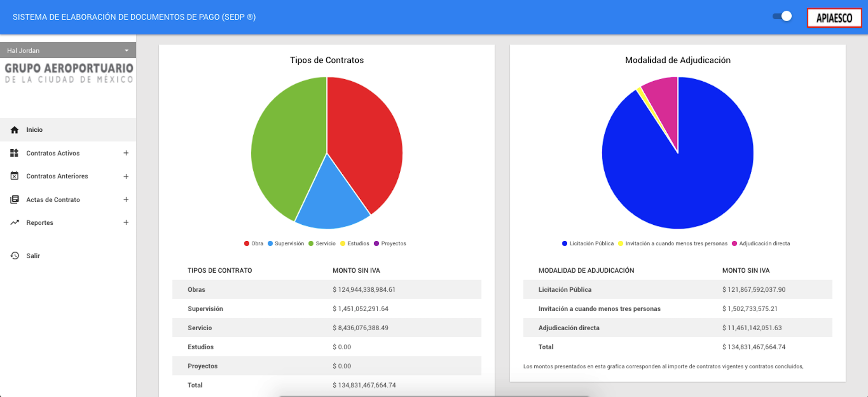868x397 pixels.
Task: Click the APIAESCO logo in header
Action: tap(834, 18)
